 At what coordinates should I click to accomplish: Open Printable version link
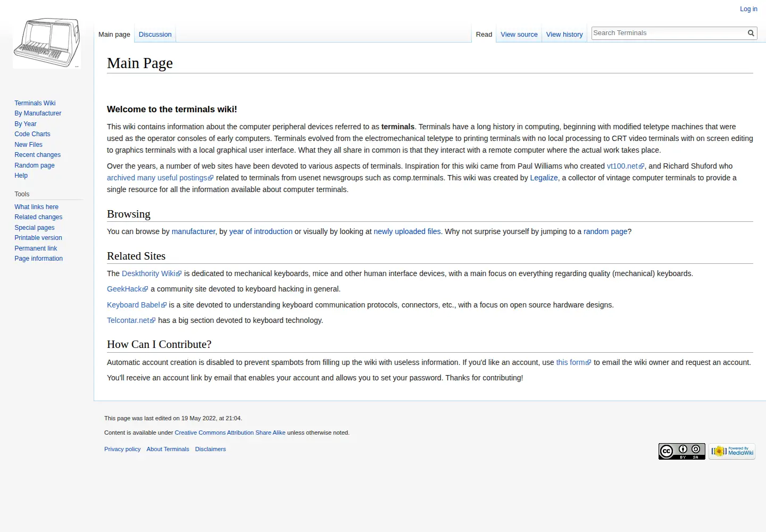point(38,238)
